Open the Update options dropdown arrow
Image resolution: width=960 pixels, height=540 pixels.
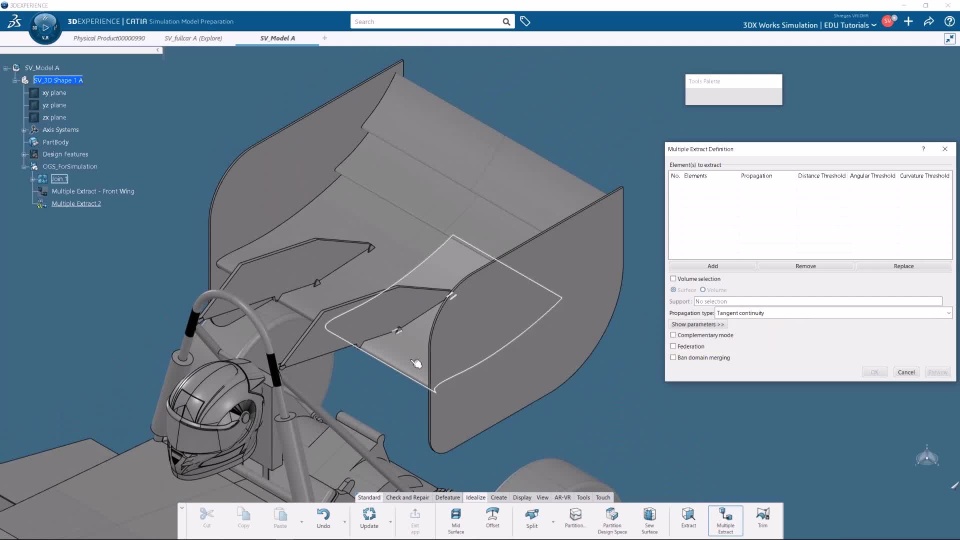coord(390,522)
